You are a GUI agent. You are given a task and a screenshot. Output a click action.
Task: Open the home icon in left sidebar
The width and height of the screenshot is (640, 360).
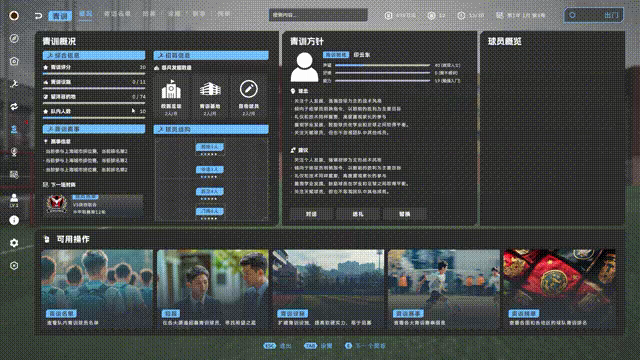14,61
